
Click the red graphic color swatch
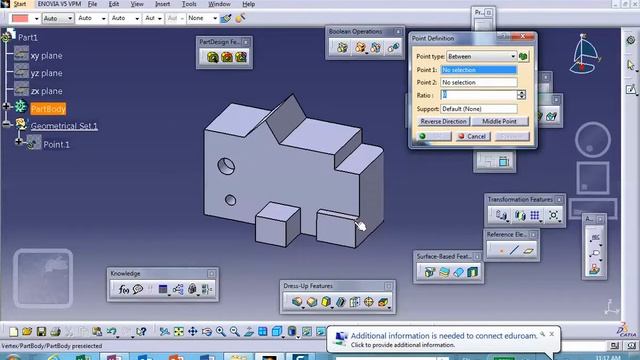pyautogui.click(x=20, y=18)
